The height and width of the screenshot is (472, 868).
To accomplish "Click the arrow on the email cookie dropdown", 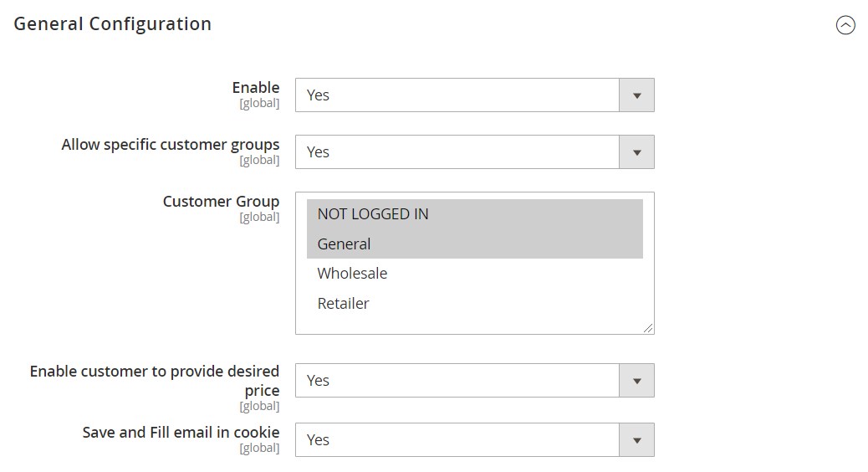I will [x=636, y=440].
